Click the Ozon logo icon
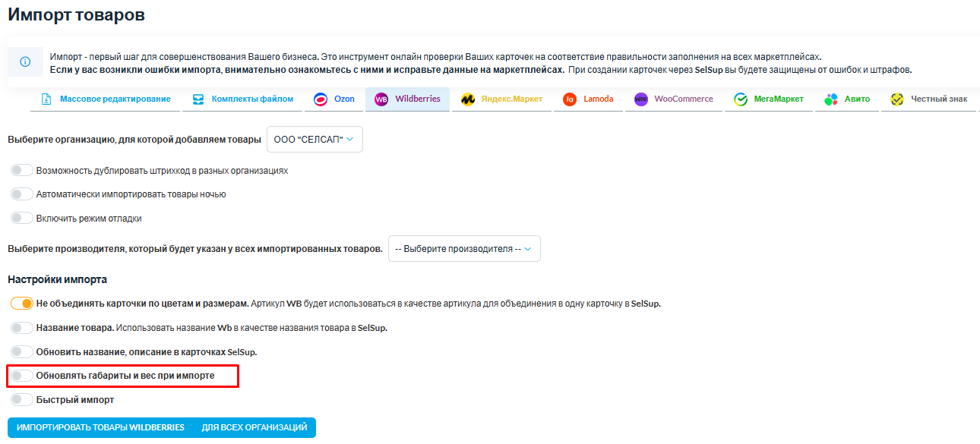This screenshot has height=444, width=980. [x=321, y=99]
